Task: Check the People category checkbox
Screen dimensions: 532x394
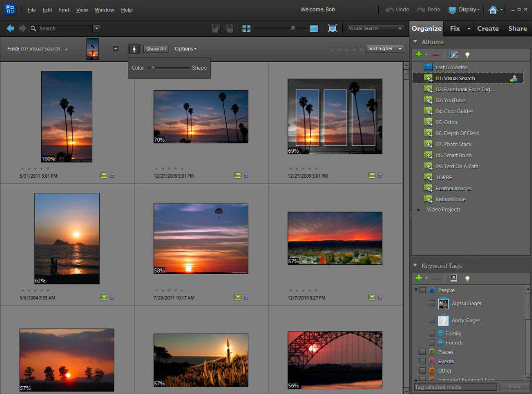Action: pyautogui.click(x=423, y=290)
